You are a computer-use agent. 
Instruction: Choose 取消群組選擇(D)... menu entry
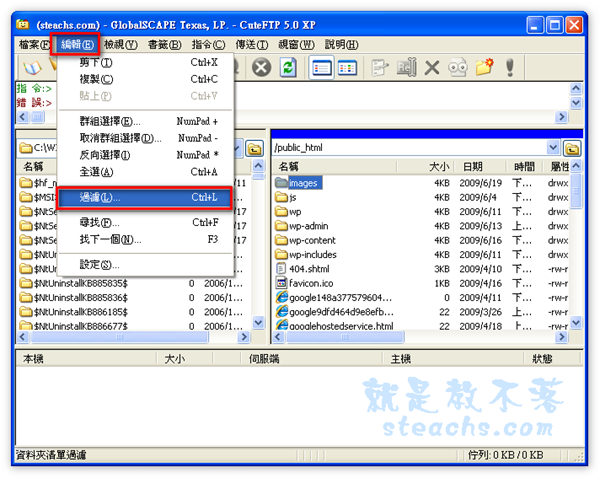click(x=145, y=138)
